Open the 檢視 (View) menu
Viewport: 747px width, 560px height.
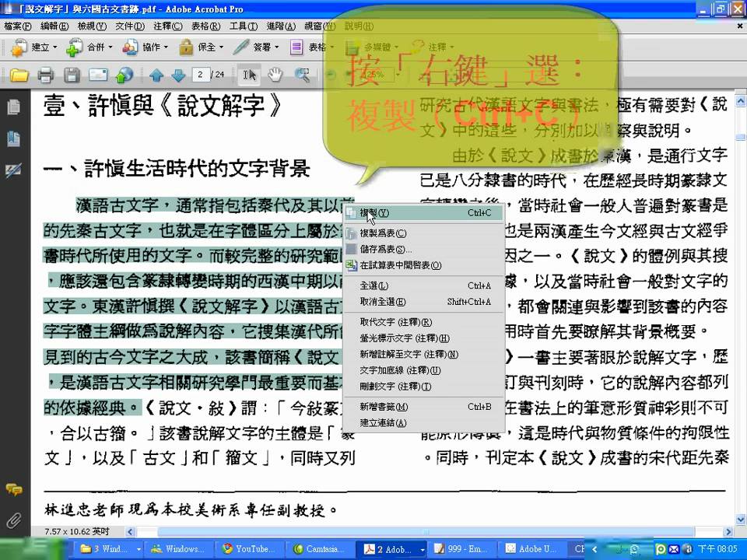click(93, 26)
